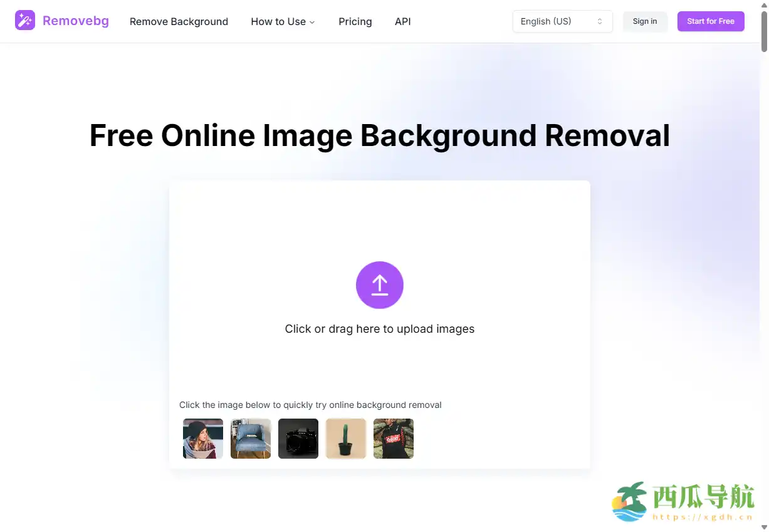769x532 pixels.
Task: Select the woman in beanie sample image
Action: click(x=202, y=439)
